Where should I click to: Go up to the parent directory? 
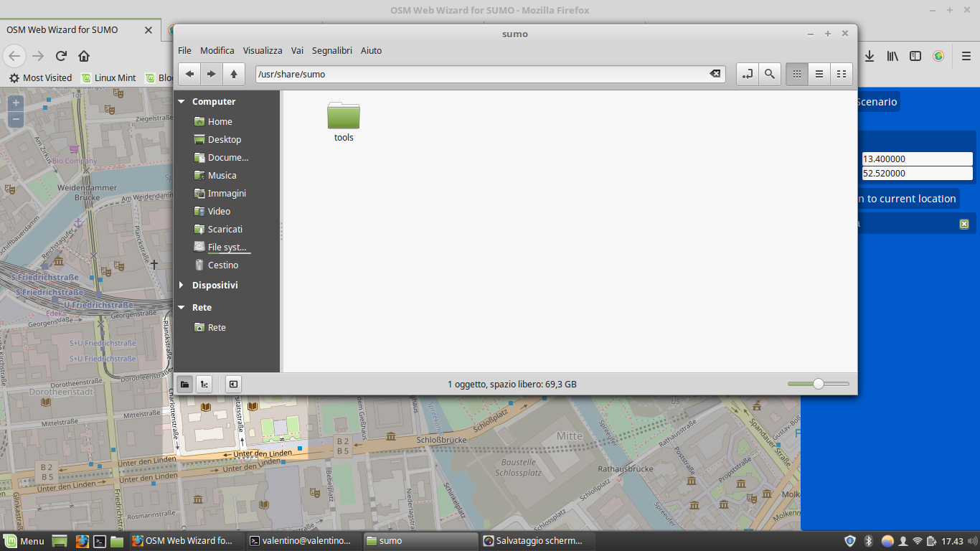[x=233, y=74]
